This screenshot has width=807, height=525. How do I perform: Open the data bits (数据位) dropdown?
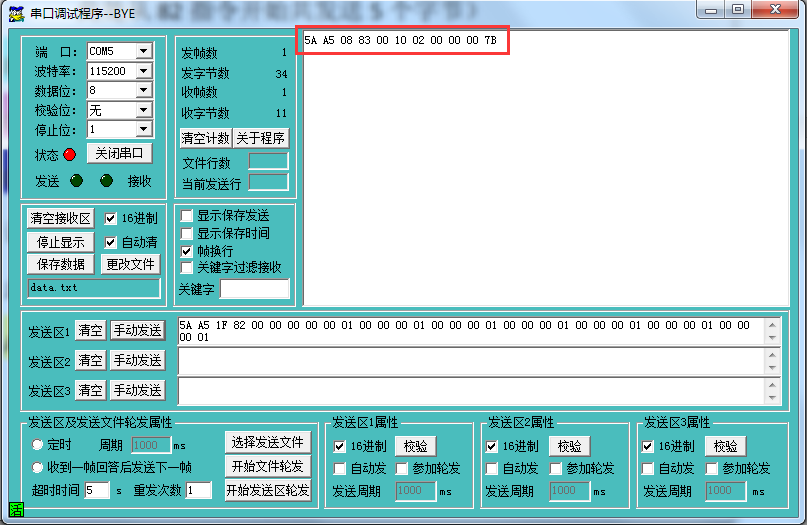pyautogui.click(x=144, y=90)
